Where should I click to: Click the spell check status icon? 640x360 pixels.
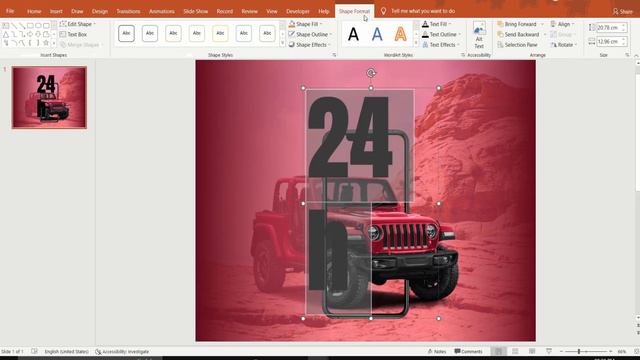[x=34, y=351]
